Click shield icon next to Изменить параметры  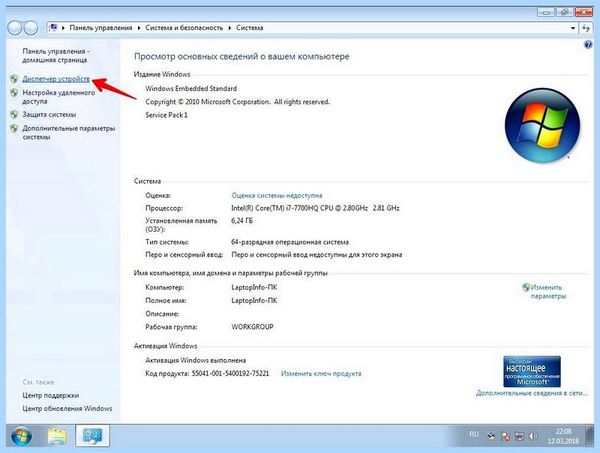point(526,287)
